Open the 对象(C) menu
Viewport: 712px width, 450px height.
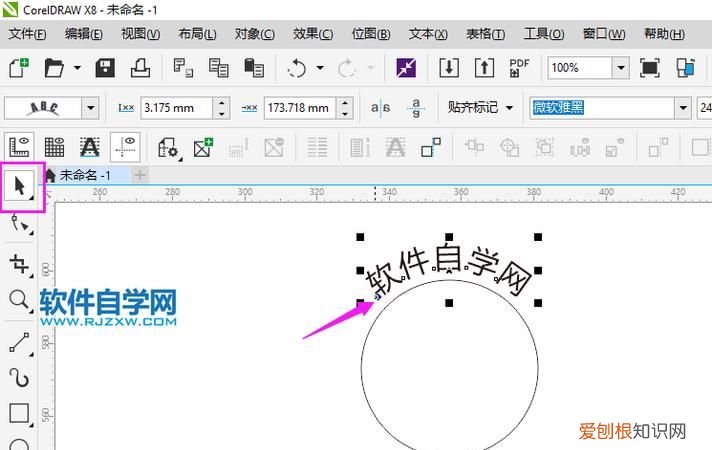(254, 34)
